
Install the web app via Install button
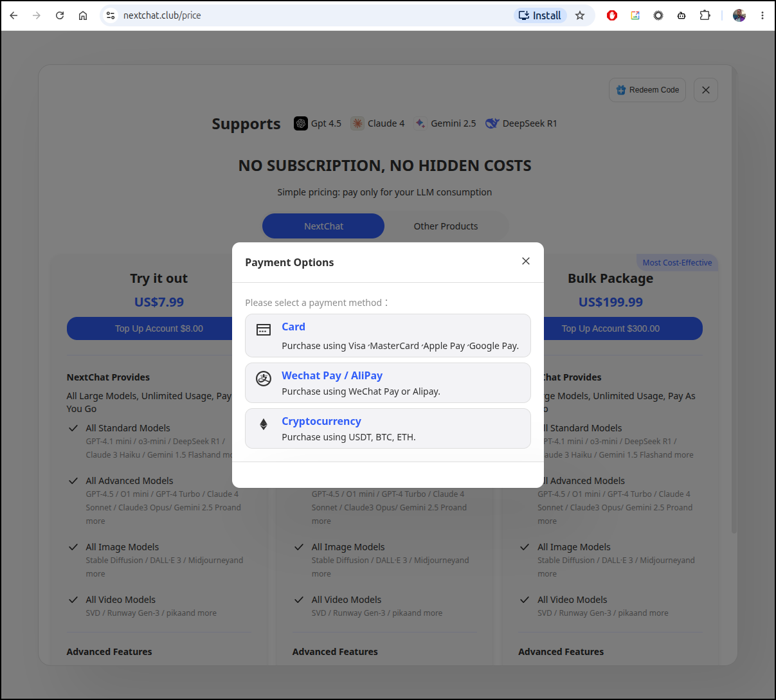pos(540,15)
